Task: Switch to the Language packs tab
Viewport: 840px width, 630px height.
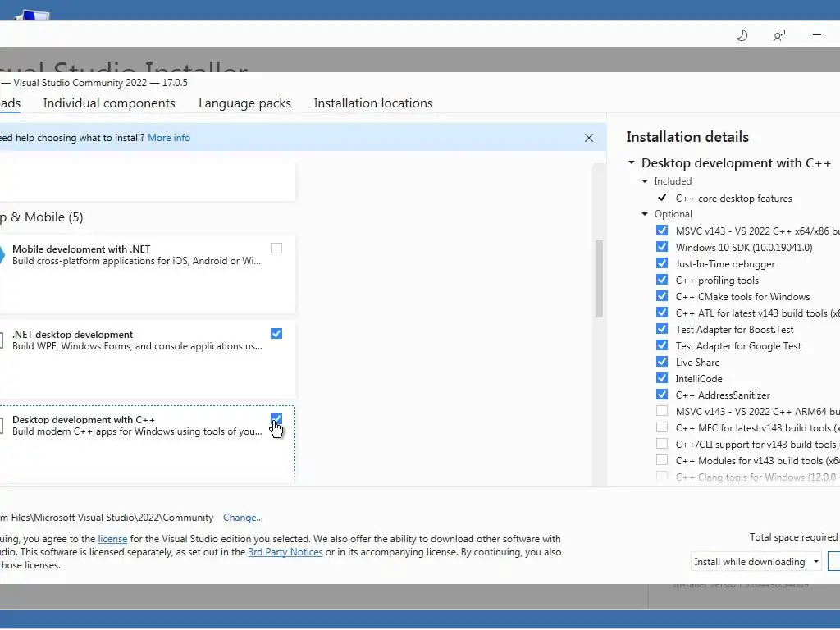Action: 244,103
